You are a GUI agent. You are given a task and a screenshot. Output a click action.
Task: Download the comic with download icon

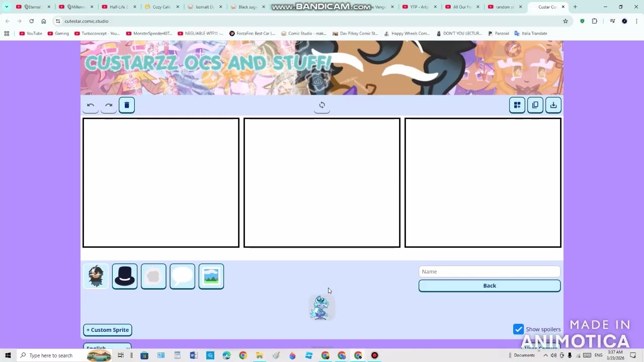point(553,105)
